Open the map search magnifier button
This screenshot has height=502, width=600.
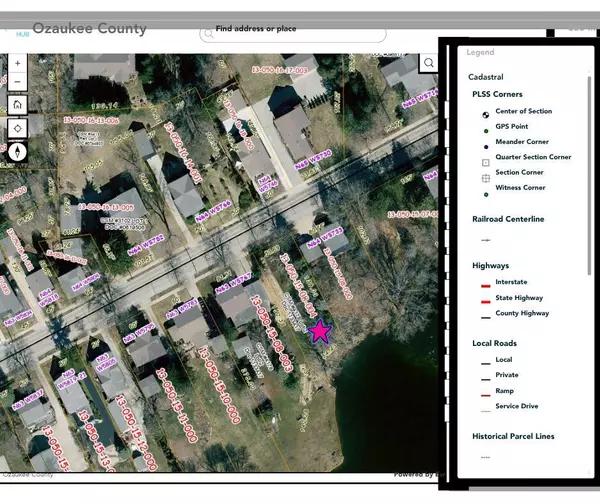428,63
